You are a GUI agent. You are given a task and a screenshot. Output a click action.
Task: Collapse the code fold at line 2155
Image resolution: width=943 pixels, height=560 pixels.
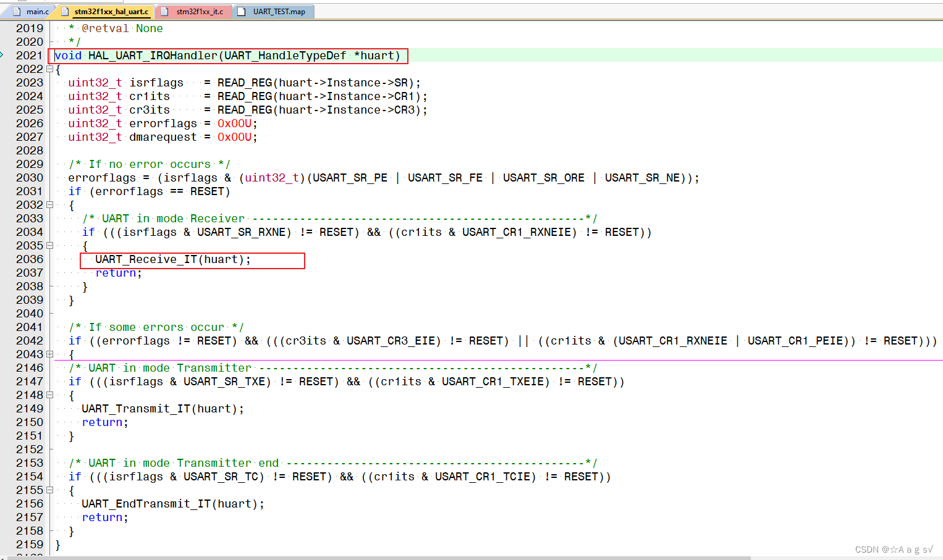(x=50, y=490)
